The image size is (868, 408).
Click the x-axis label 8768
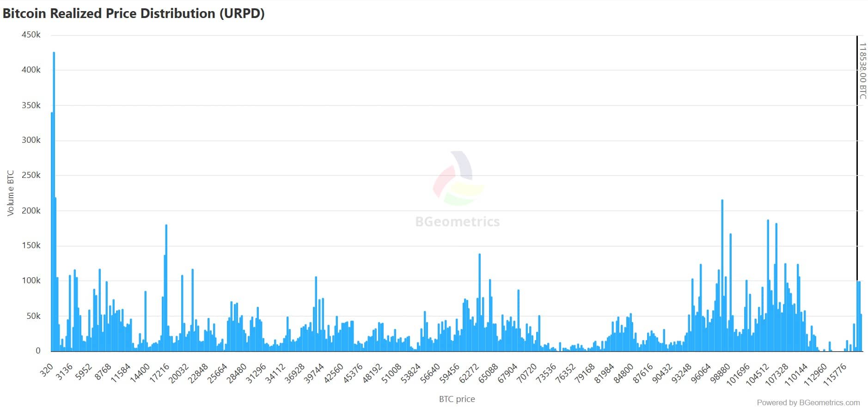point(103,372)
